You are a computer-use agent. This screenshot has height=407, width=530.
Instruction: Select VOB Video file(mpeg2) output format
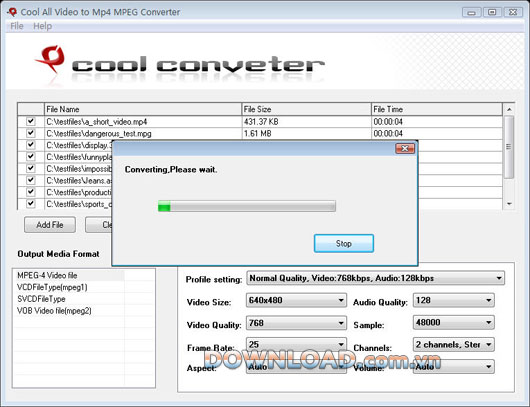tap(54, 311)
